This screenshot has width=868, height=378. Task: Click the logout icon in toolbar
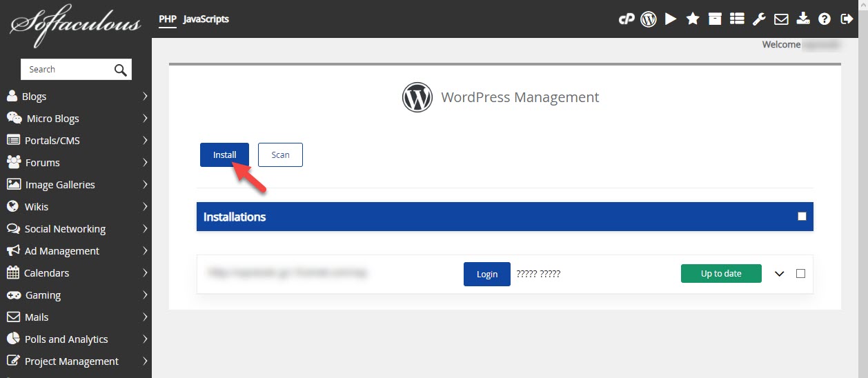pyautogui.click(x=847, y=19)
